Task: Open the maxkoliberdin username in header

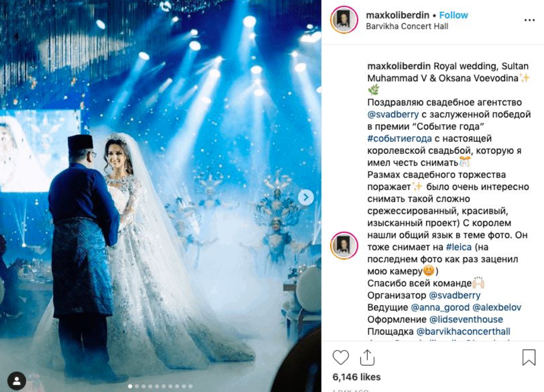Action: coord(398,15)
